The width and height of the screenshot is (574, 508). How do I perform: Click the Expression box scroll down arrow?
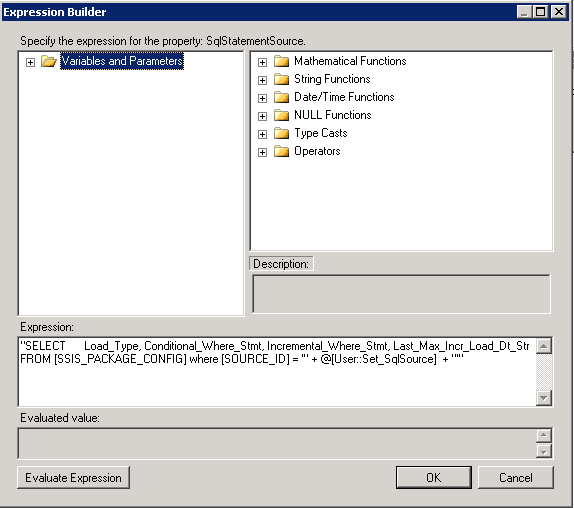click(x=544, y=398)
